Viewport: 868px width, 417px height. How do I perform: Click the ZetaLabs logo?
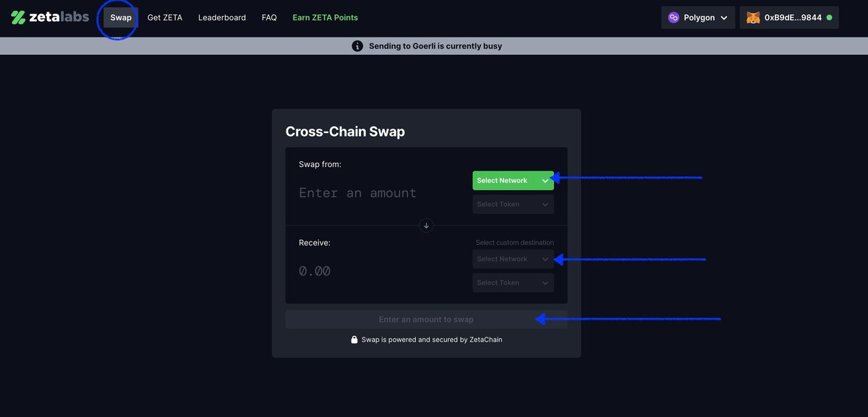(x=50, y=17)
